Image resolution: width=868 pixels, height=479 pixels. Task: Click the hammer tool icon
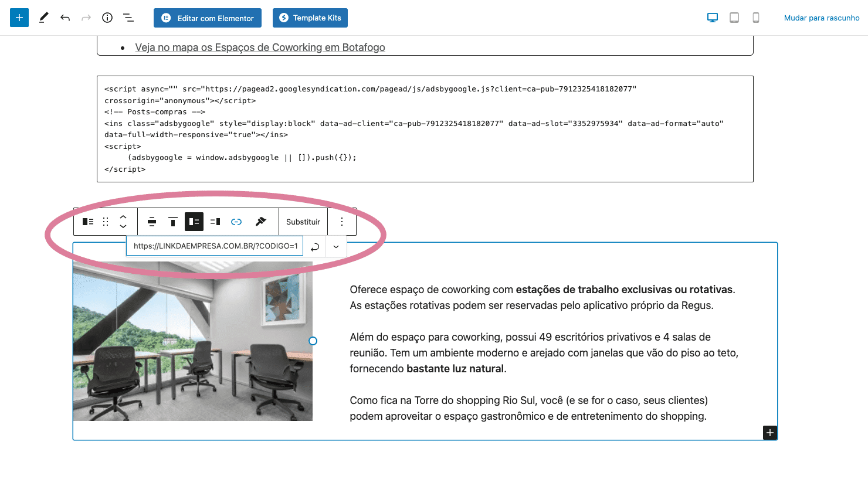tap(261, 222)
